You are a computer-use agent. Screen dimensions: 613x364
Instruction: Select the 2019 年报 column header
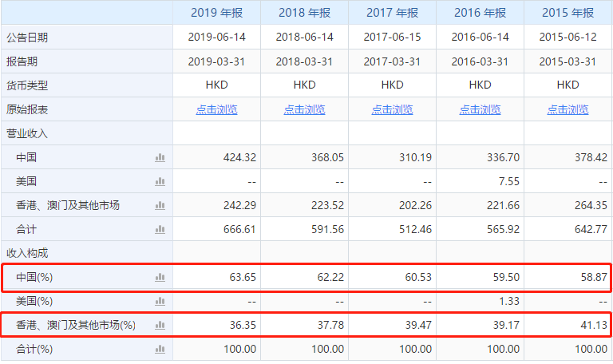(216, 13)
